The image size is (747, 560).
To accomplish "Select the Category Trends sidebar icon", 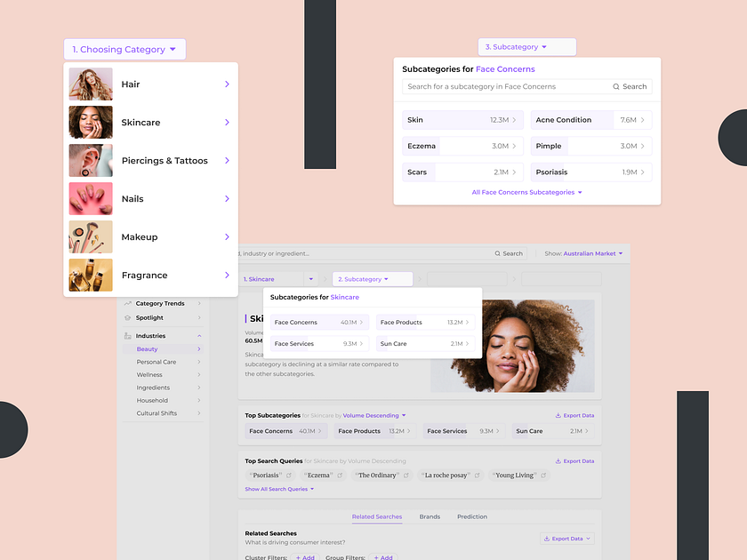I will (x=128, y=303).
